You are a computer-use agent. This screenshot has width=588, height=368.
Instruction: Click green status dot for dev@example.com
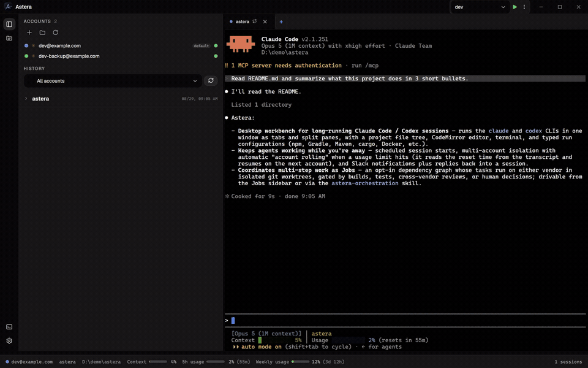[x=216, y=46]
